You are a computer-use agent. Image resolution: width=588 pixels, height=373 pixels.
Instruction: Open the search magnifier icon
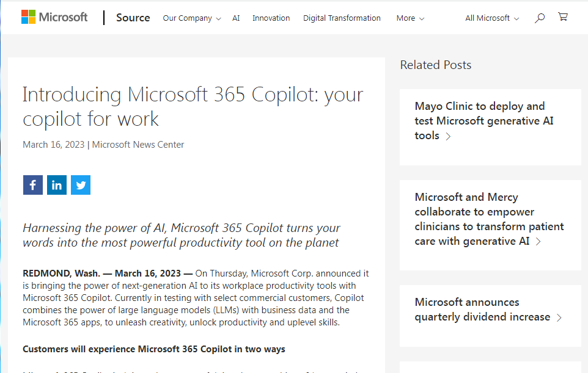[x=539, y=18]
